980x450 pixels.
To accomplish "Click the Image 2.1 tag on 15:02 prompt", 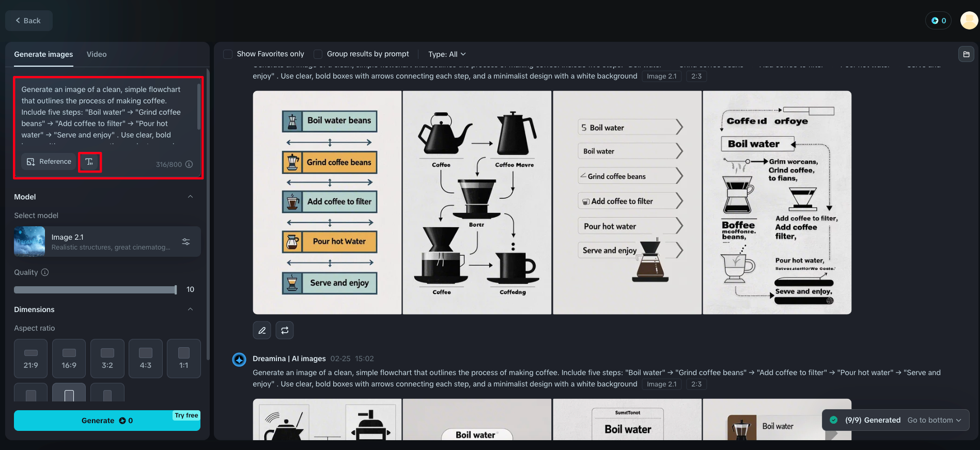I will coord(661,384).
